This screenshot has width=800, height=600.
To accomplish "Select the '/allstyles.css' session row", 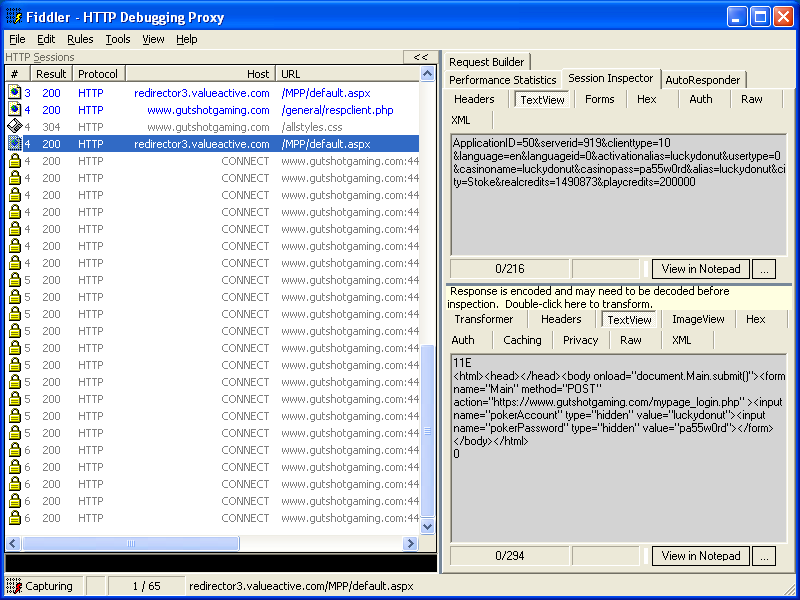I will [x=213, y=127].
